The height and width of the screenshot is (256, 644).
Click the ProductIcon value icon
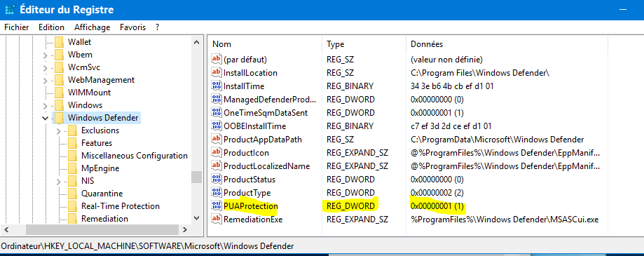(216, 153)
